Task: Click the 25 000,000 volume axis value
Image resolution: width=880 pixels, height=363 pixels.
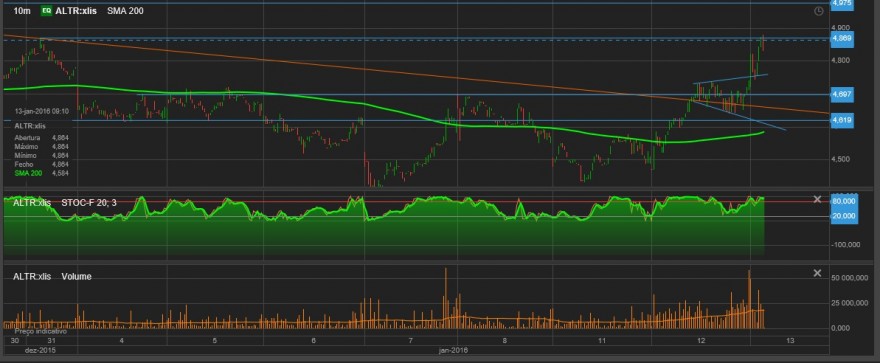Action: (850, 303)
